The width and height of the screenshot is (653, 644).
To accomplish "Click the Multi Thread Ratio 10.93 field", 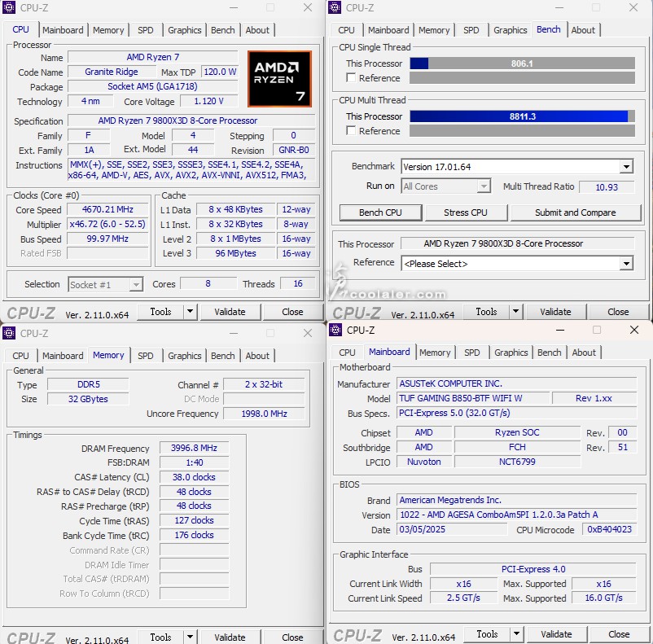I will coord(607,187).
